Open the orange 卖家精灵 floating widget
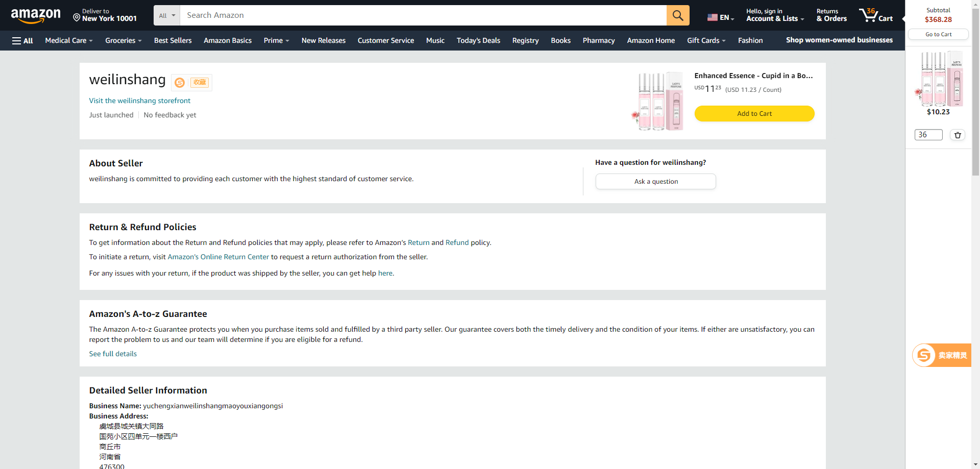 click(941, 355)
